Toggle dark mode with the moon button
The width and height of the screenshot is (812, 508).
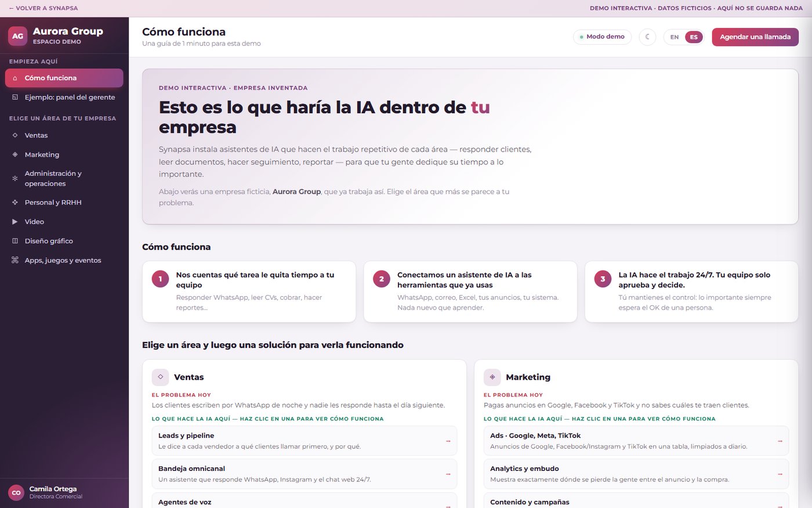point(647,37)
